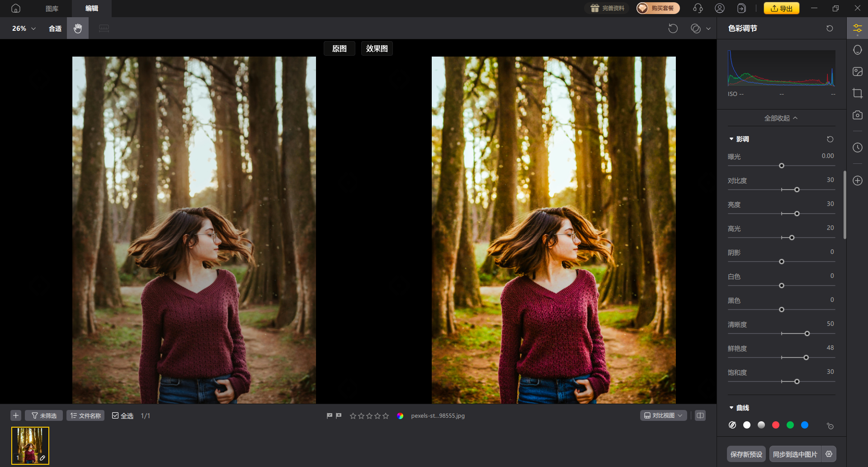
Task: Open the 26% zoom dropdown
Action: pos(24,29)
